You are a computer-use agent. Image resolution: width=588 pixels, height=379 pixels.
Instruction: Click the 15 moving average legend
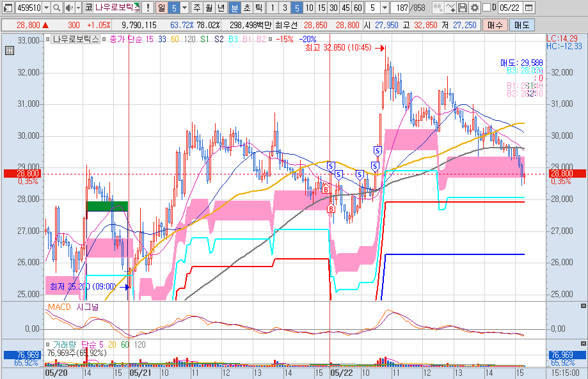149,39
